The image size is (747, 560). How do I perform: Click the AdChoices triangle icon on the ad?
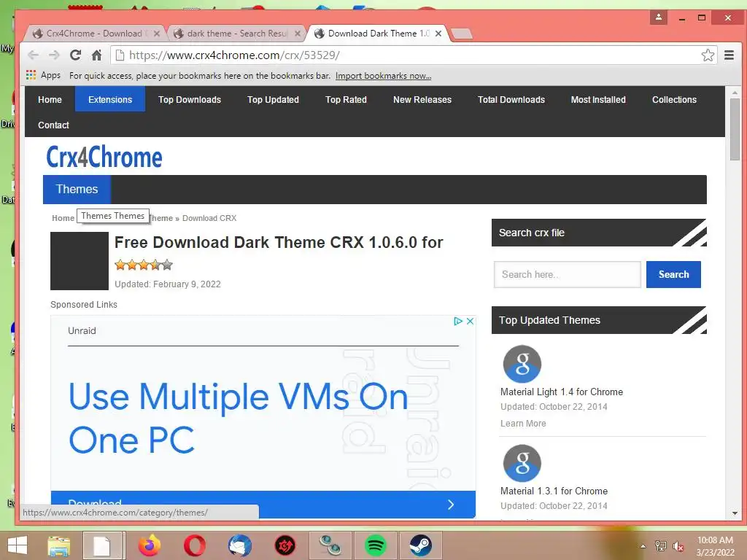point(458,321)
